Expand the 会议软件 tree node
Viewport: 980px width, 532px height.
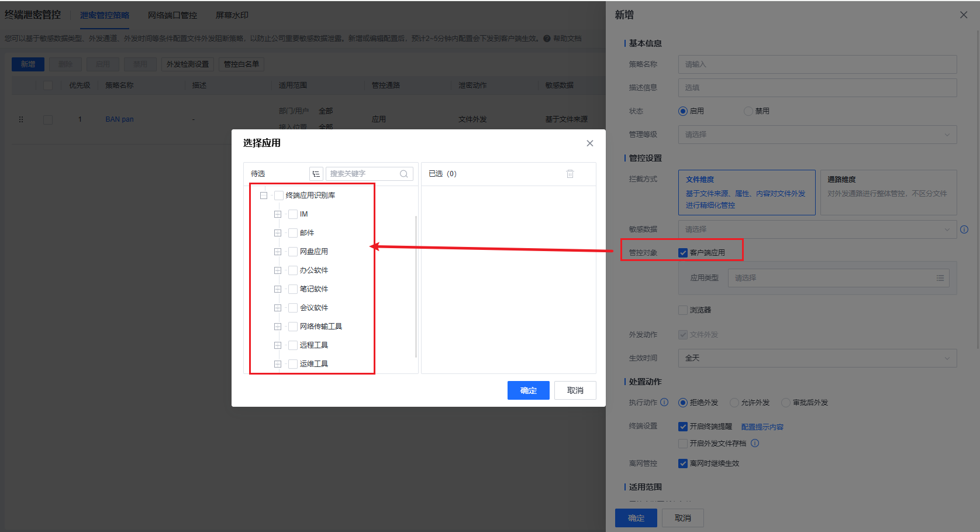(x=278, y=308)
